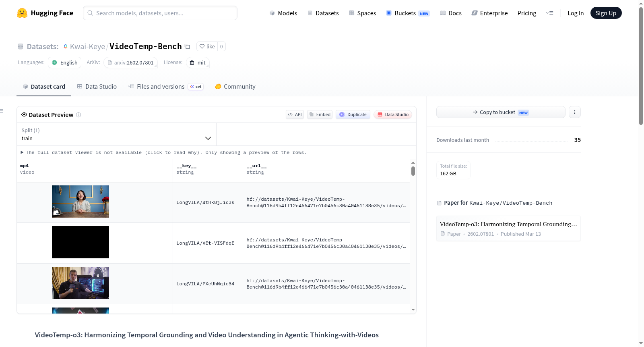
Task: Switch to the Data Studio tab
Action: click(x=97, y=86)
